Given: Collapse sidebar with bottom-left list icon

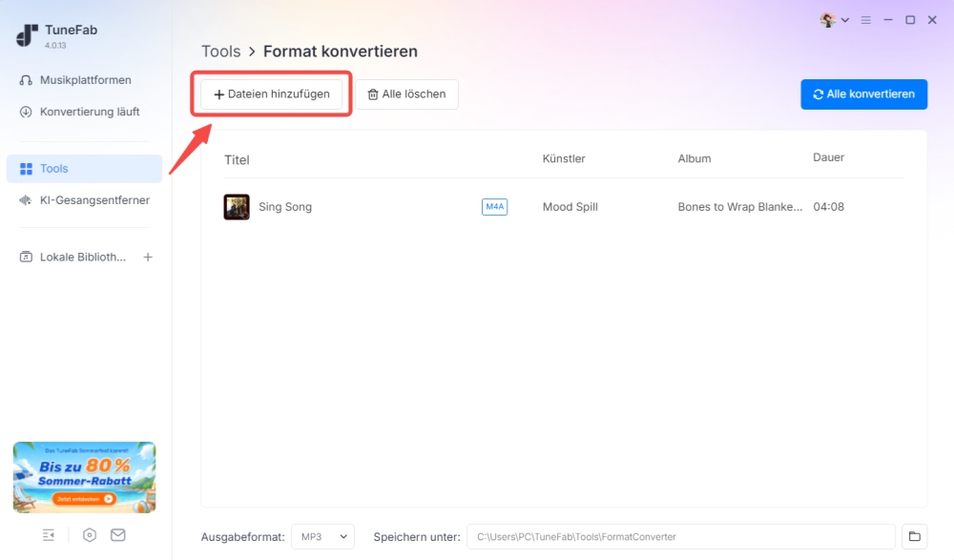Looking at the screenshot, I should point(49,535).
